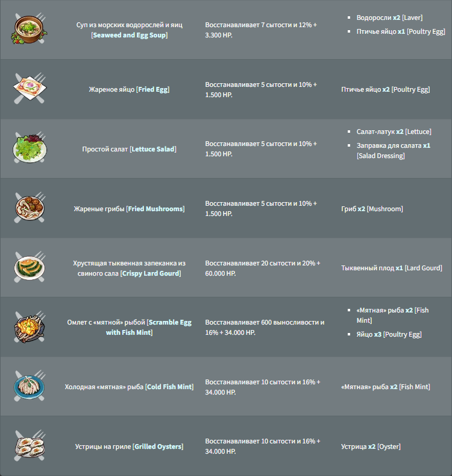Click the Oyster x2 ingredient text
452x476 pixels.
pos(371,446)
